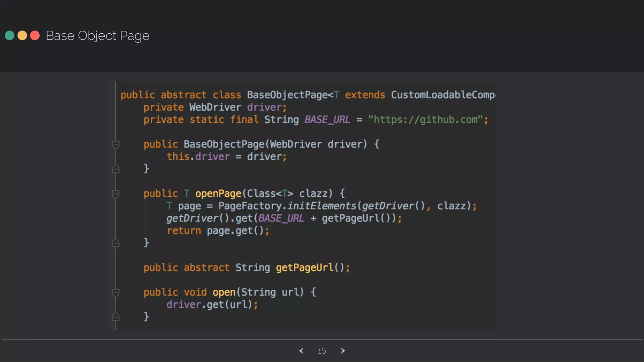Screen dimensions: 644x362
Task: Click the initElements call in code
Action: click(x=321, y=206)
